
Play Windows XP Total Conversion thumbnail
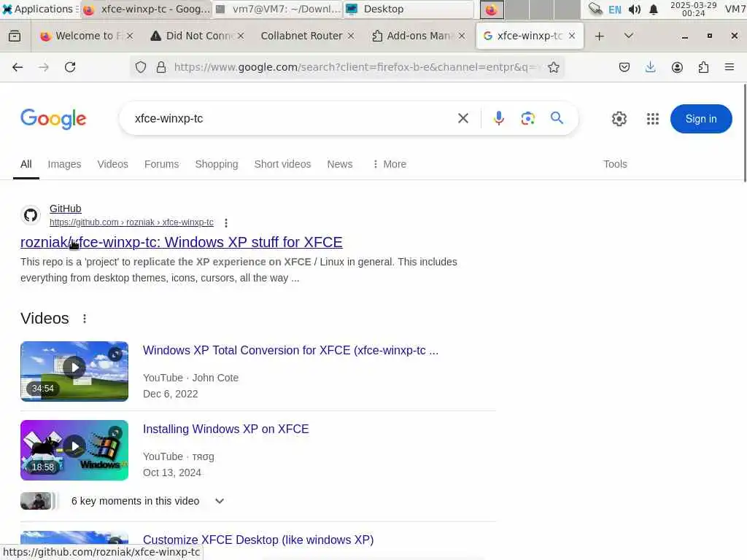pyautogui.click(x=74, y=371)
